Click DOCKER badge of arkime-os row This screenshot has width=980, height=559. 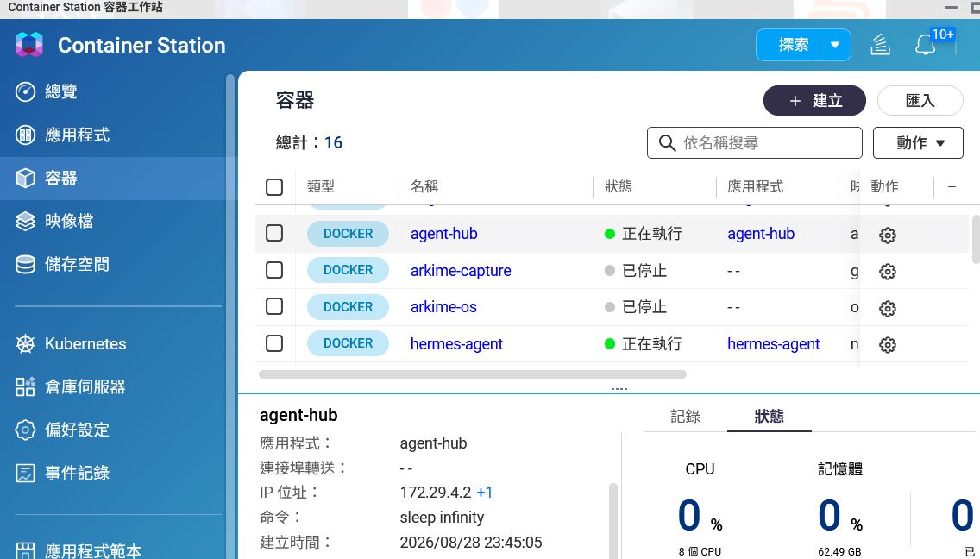click(x=349, y=307)
